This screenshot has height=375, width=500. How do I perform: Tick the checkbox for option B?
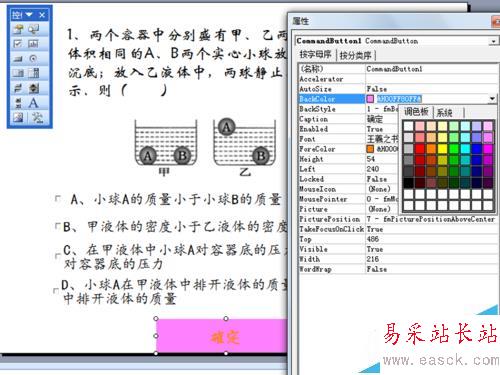click(58, 227)
